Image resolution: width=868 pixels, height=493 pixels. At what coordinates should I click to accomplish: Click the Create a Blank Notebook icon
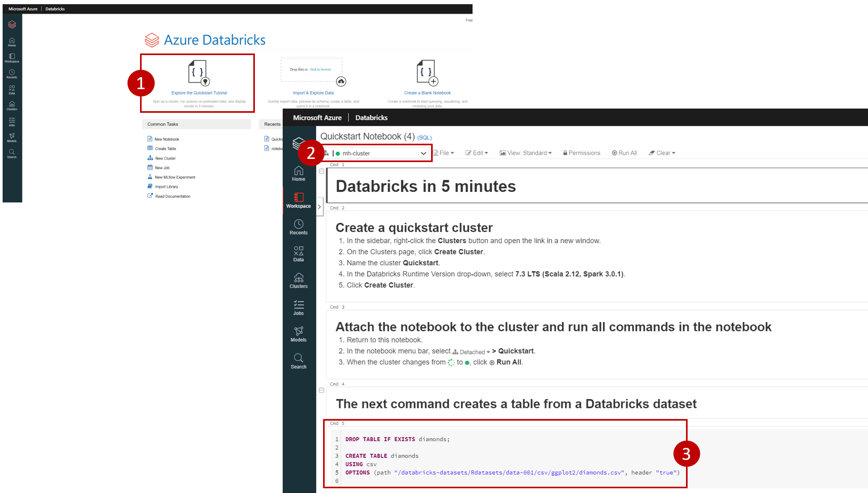427,72
